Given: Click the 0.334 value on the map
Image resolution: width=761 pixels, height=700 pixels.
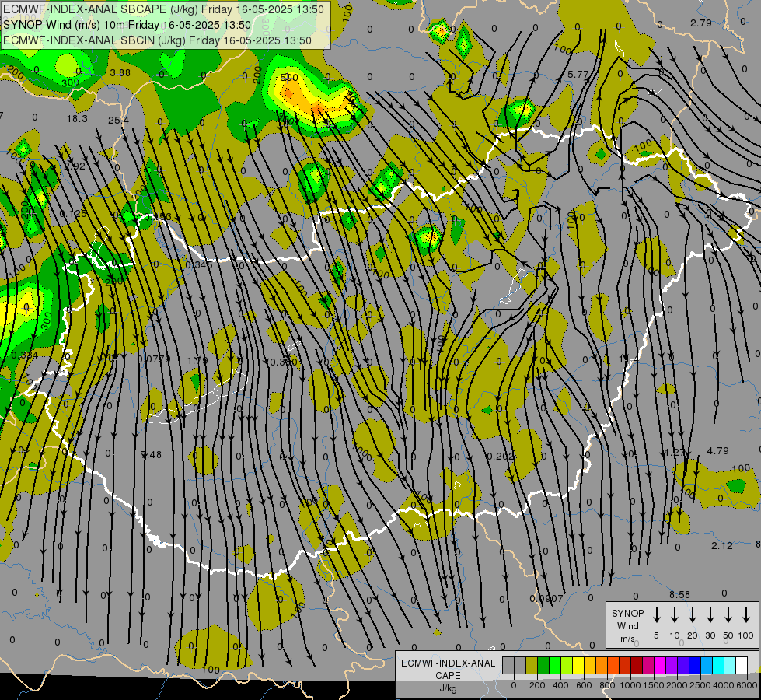Looking at the screenshot, I should click(x=24, y=355).
